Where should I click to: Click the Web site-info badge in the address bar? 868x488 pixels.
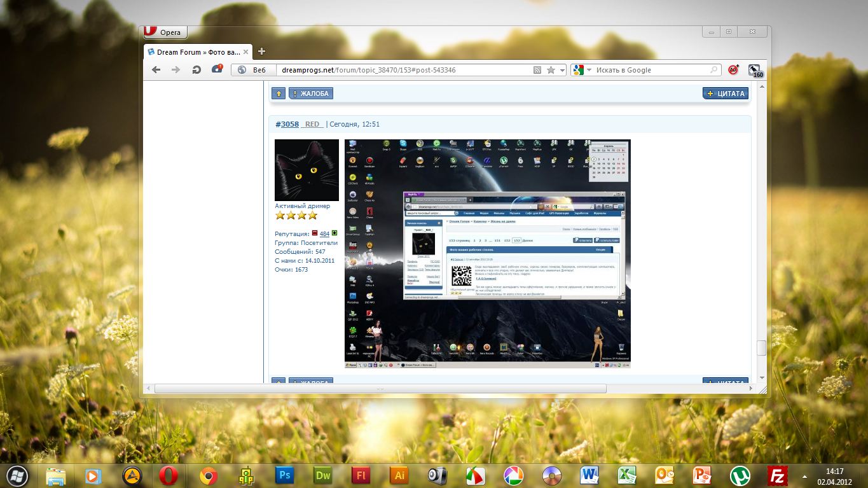[255, 70]
